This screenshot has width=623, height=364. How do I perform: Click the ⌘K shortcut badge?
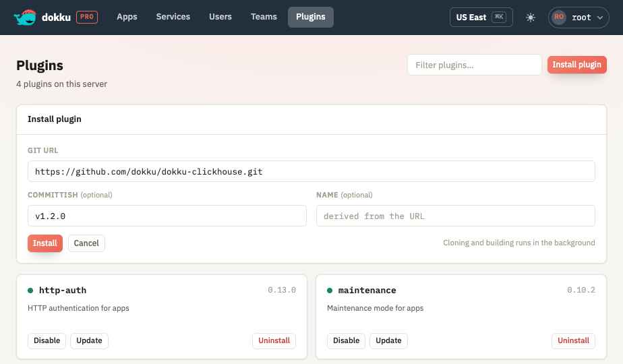[499, 17]
